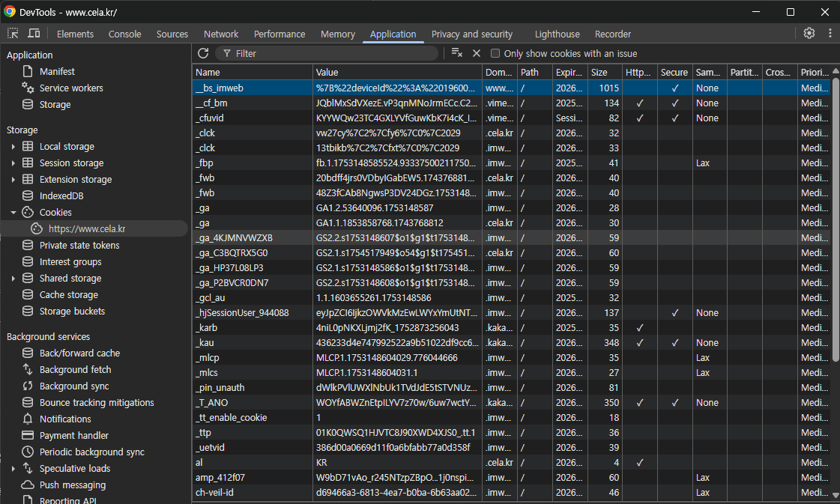
Task: Select https://www.cela.kr cookies entry
Action: (x=86, y=229)
